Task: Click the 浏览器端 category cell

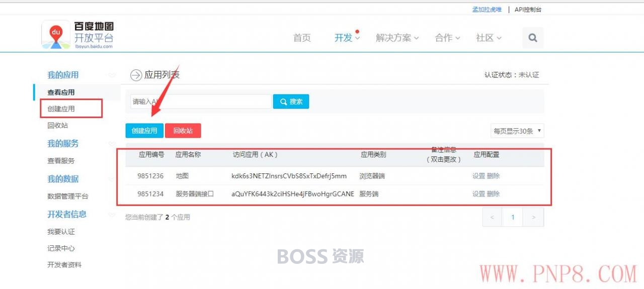Action: pos(372,176)
